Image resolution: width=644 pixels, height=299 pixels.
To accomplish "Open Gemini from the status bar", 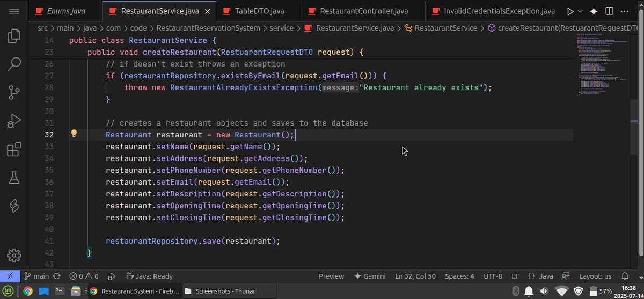I will 370,276.
